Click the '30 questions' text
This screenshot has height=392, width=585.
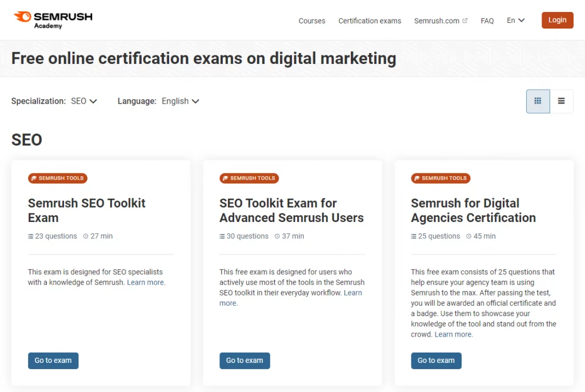247,236
